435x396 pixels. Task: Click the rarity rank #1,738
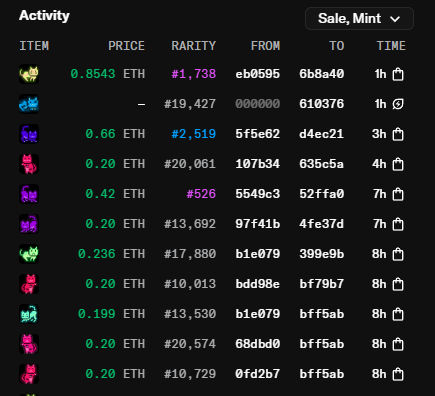pyautogui.click(x=194, y=74)
